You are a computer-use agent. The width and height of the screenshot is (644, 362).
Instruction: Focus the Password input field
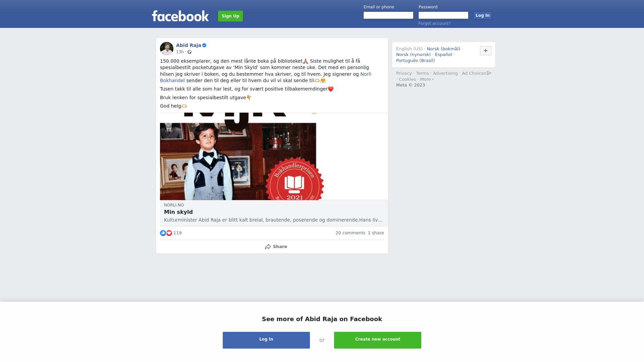pos(443,15)
